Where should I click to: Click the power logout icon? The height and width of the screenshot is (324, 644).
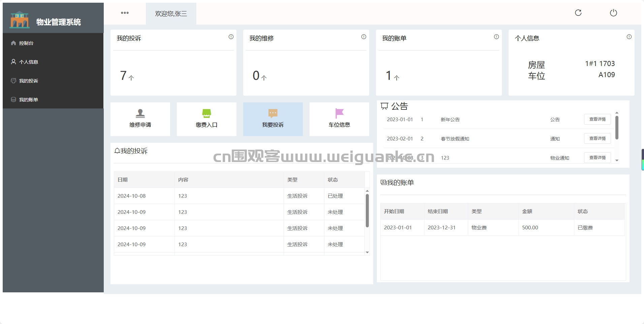pyautogui.click(x=613, y=13)
